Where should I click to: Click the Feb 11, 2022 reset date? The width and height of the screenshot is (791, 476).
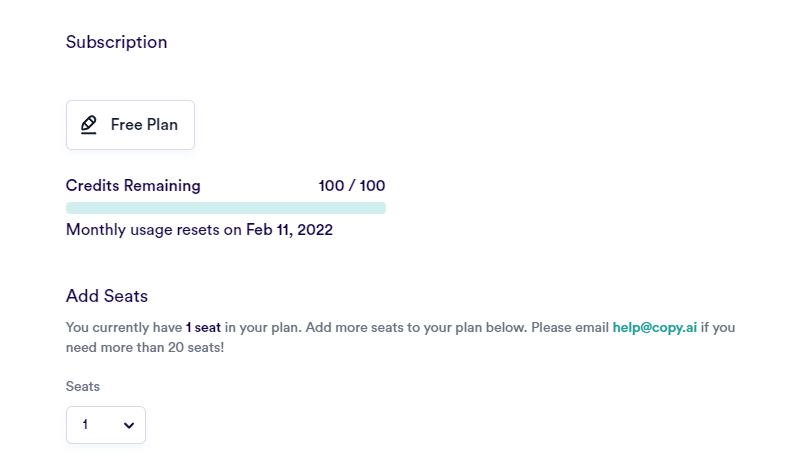(x=289, y=230)
